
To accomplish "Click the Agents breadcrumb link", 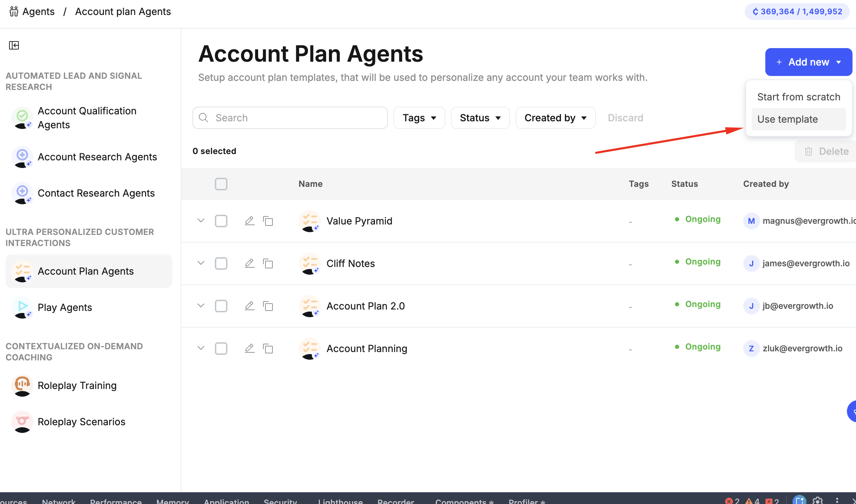I will click(x=38, y=12).
